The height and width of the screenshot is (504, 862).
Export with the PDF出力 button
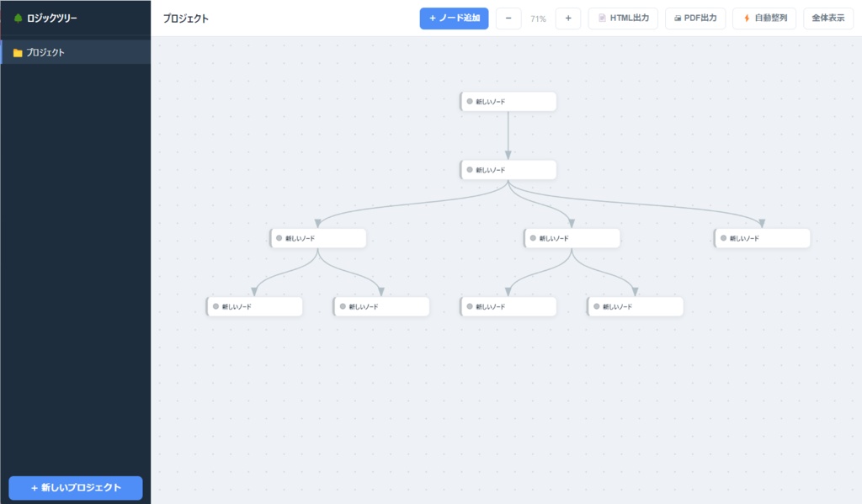(x=695, y=19)
